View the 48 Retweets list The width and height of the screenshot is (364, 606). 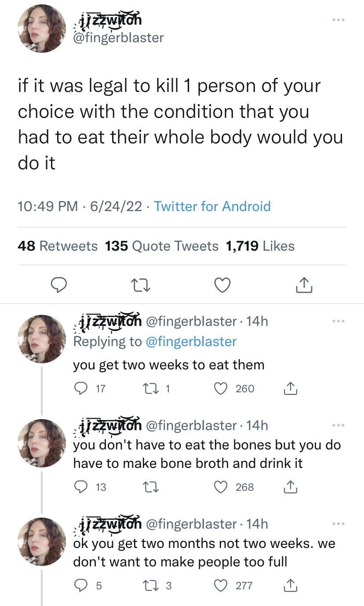coord(58,246)
